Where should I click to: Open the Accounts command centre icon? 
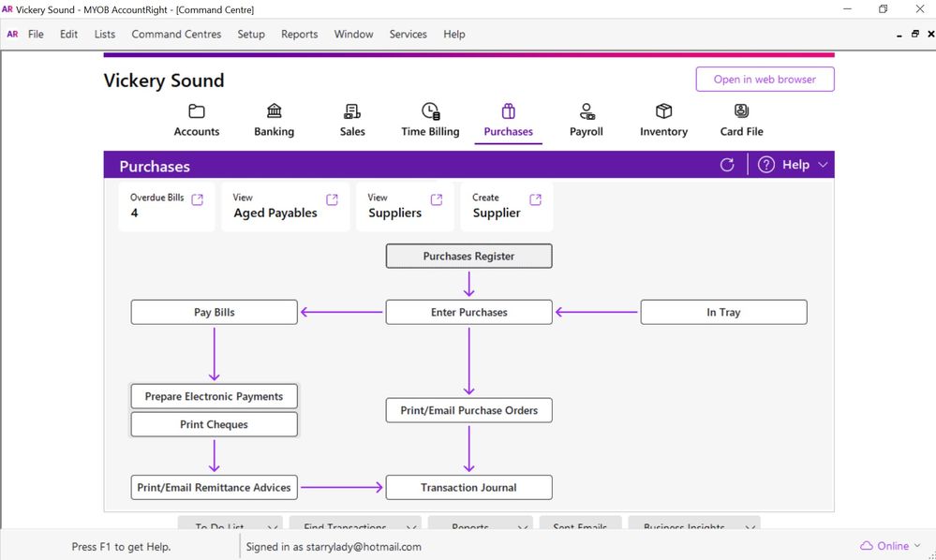196,111
